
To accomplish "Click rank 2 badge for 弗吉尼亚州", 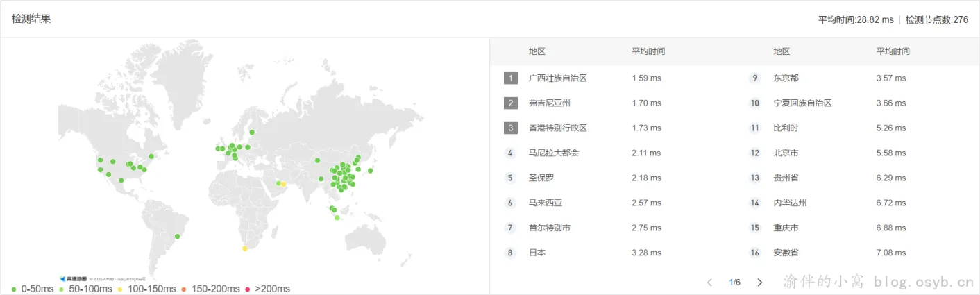I will pyautogui.click(x=511, y=103).
